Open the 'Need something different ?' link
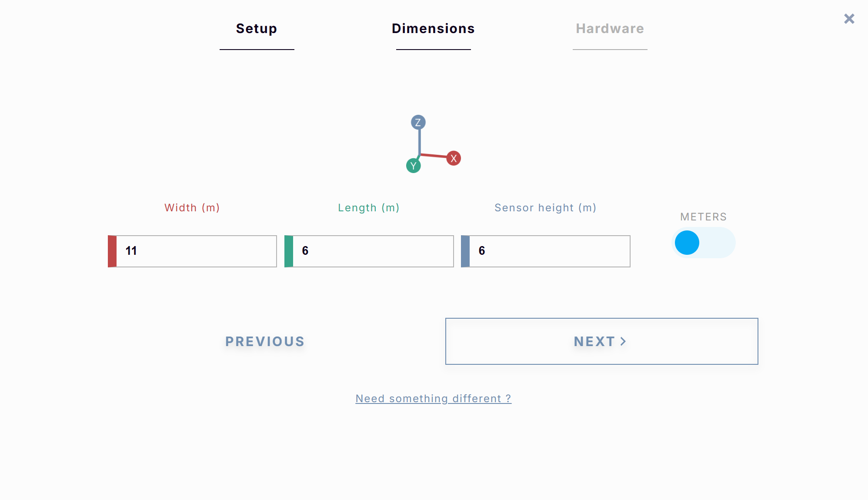The width and height of the screenshot is (868, 500). pyautogui.click(x=433, y=399)
